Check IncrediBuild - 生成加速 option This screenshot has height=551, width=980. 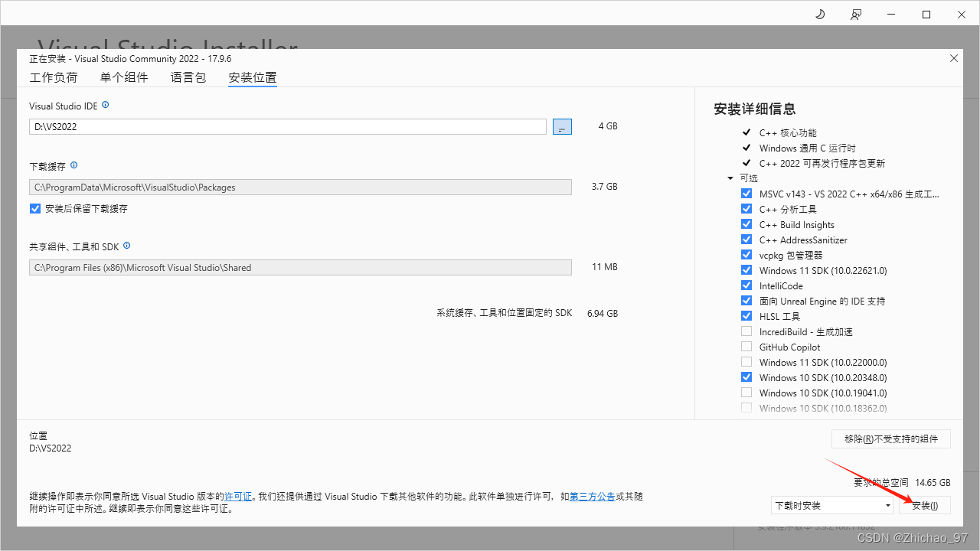click(x=746, y=331)
